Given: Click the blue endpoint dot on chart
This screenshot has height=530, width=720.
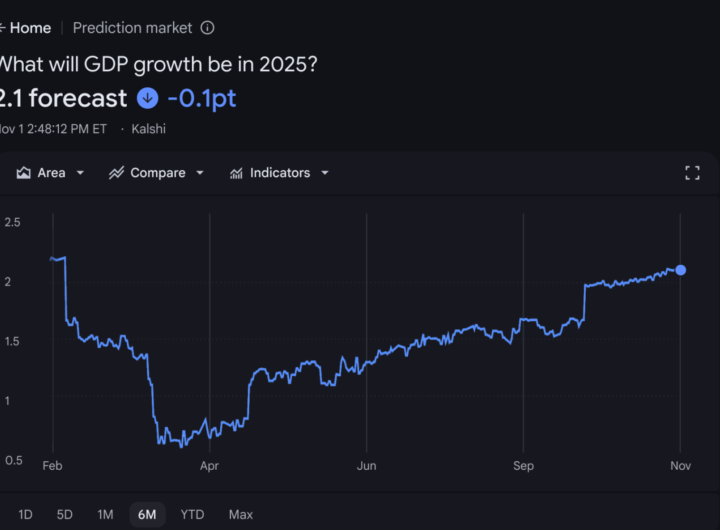Looking at the screenshot, I should tap(681, 270).
